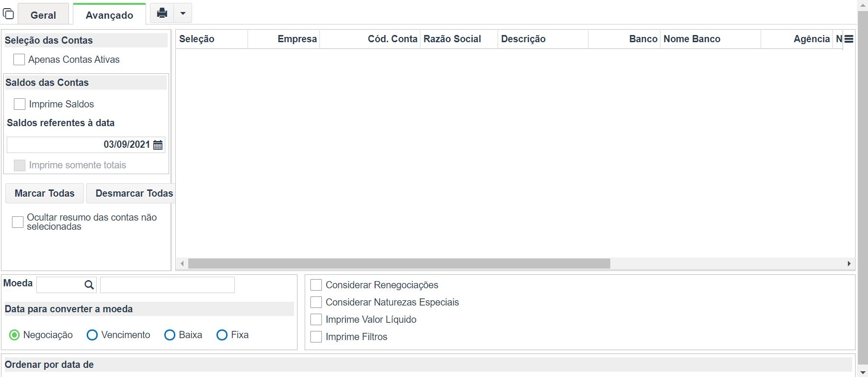The width and height of the screenshot is (868, 377).
Task: Click the page scroll-down arrow
Action: click(x=863, y=372)
